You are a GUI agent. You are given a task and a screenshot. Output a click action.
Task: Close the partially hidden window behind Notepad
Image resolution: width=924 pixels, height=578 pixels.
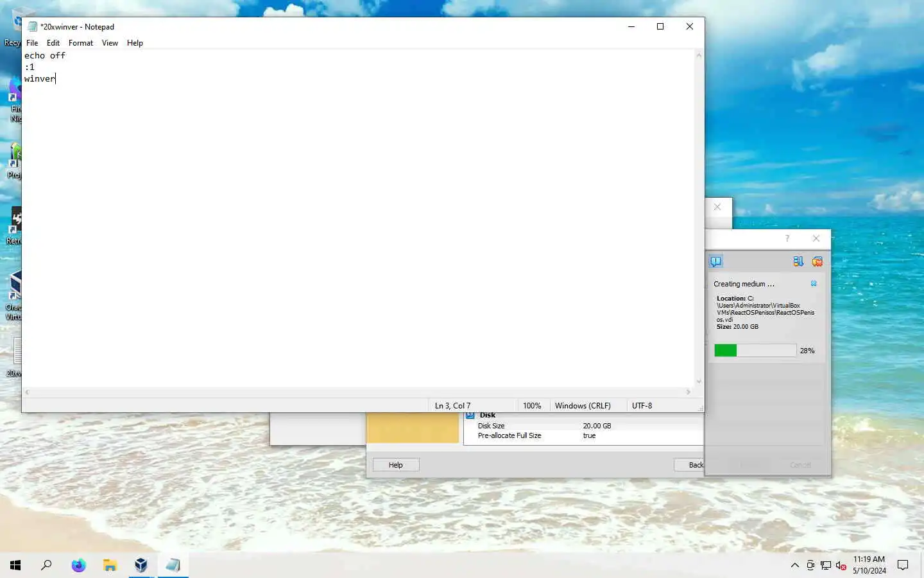click(717, 207)
